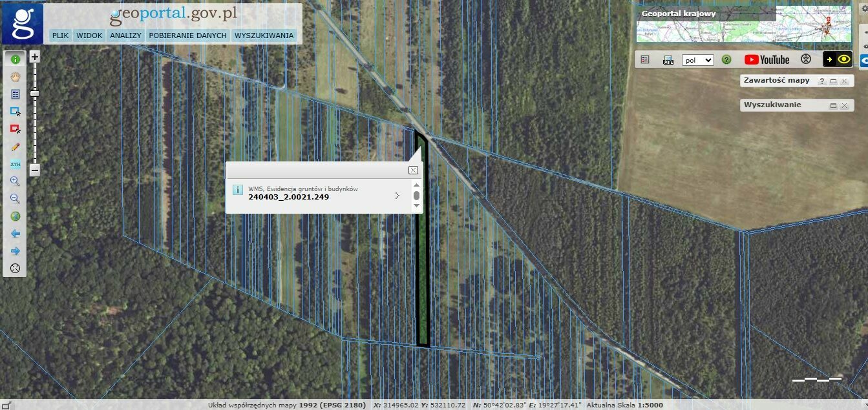Image resolution: width=868 pixels, height=410 pixels.
Task: Close the parcel info popup
Action: tap(413, 170)
